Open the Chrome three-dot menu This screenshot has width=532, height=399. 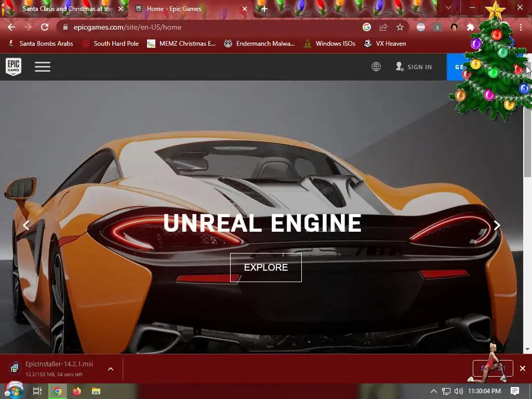[x=521, y=27]
